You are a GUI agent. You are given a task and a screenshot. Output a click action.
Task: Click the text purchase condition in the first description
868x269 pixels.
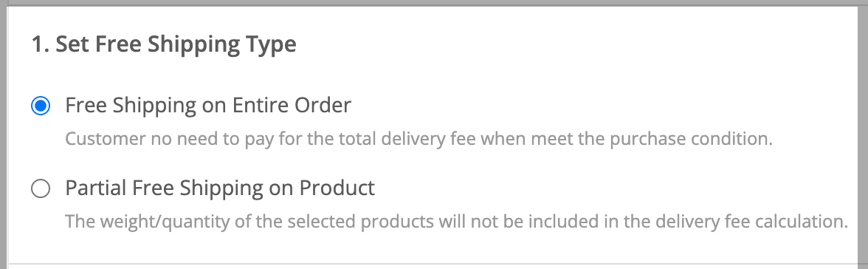pos(691,139)
